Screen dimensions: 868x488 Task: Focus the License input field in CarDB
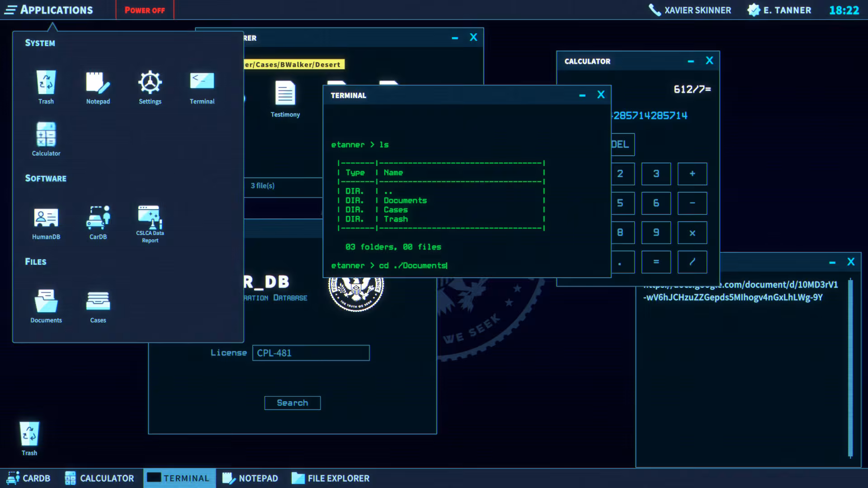pos(311,353)
